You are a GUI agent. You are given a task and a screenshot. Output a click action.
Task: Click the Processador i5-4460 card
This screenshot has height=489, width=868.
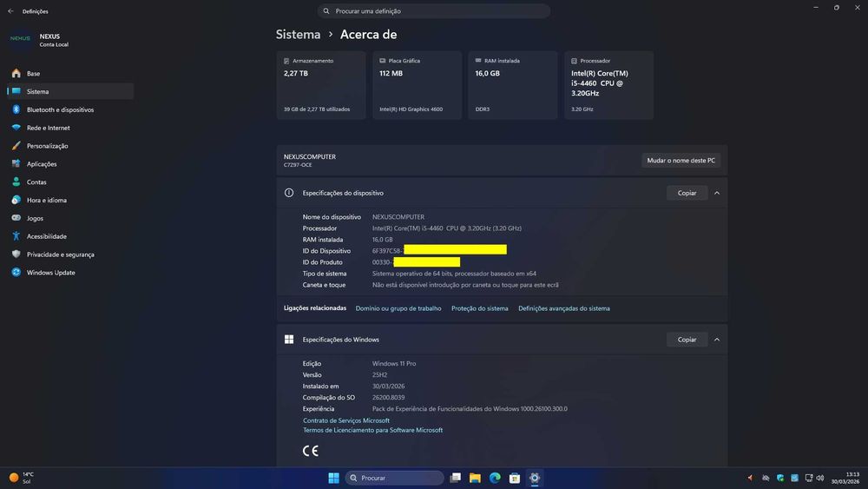coord(609,85)
